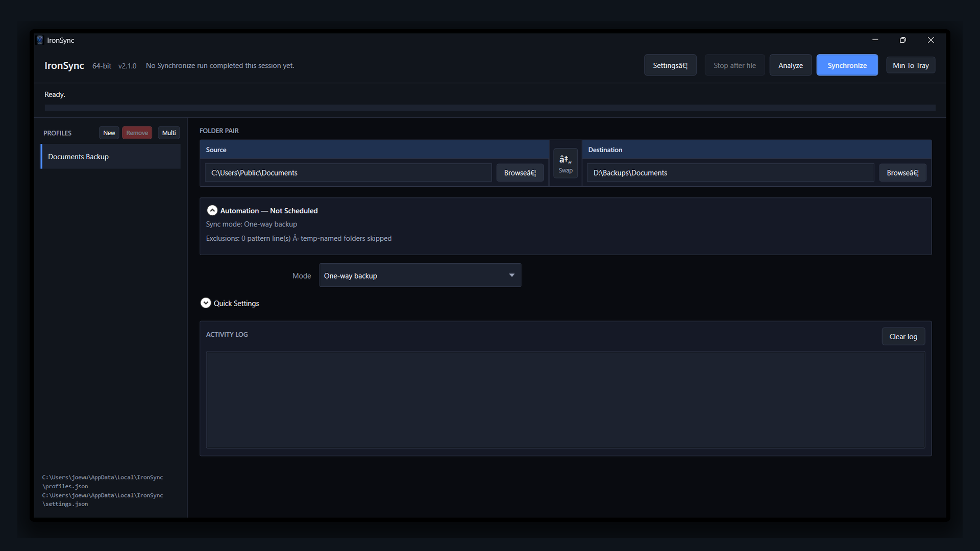Run Analyze on the folder pair
This screenshot has width=980, height=551.
pos(791,65)
